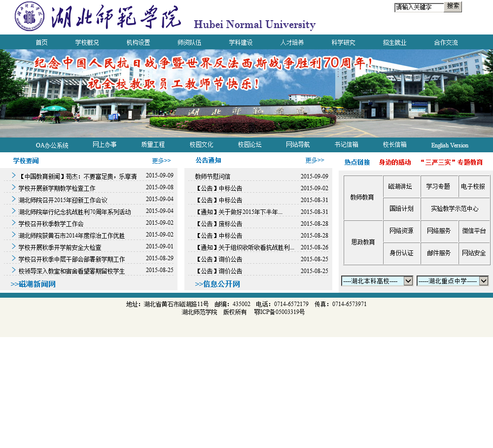493x448 pixels.
Task: Open the 网络服务 link
Action: [x=439, y=231]
